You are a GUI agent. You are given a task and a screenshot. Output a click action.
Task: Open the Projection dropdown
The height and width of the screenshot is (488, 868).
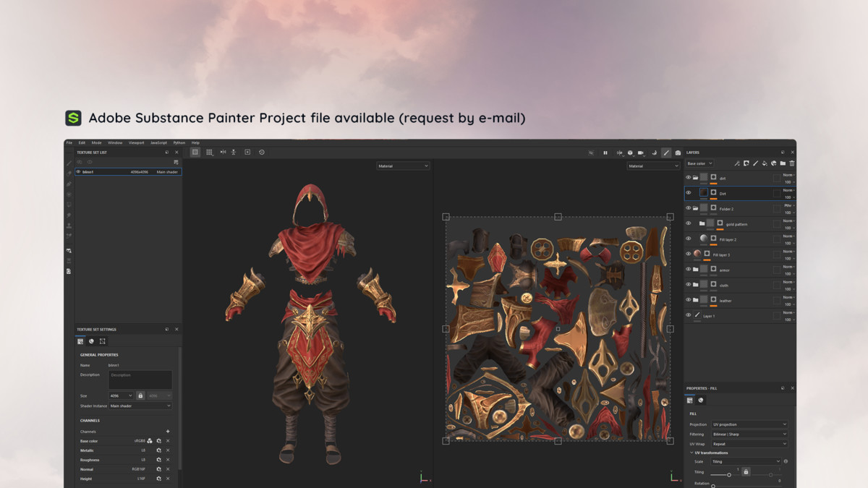(x=749, y=424)
